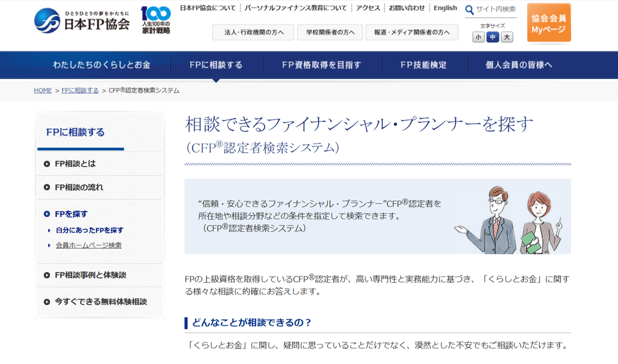Click the English language link
The height and width of the screenshot is (364, 618).
(x=444, y=8)
